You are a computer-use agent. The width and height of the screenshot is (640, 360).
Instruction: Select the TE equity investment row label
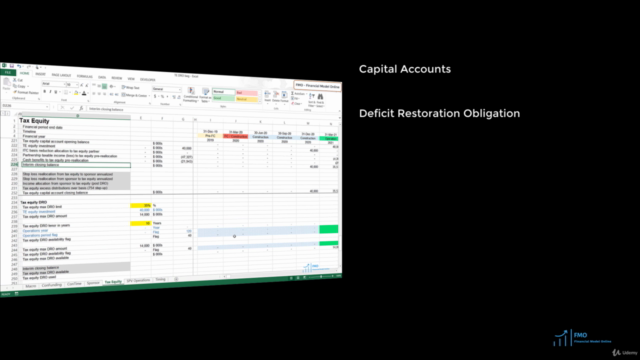(x=39, y=146)
